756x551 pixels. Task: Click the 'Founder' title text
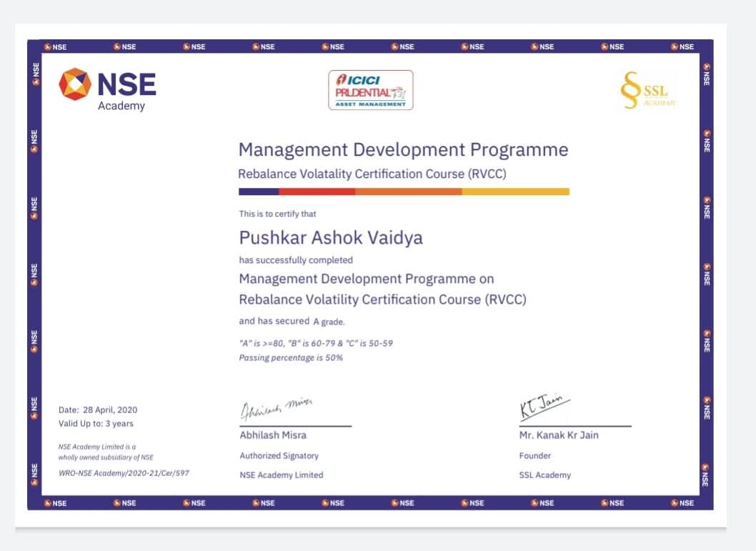(x=535, y=456)
